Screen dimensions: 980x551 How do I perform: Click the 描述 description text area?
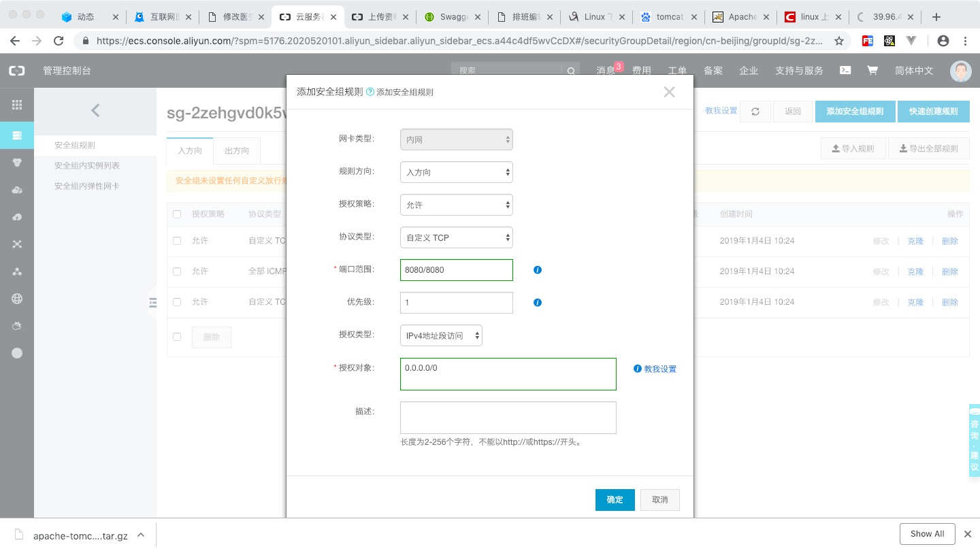pyautogui.click(x=508, y=417)
